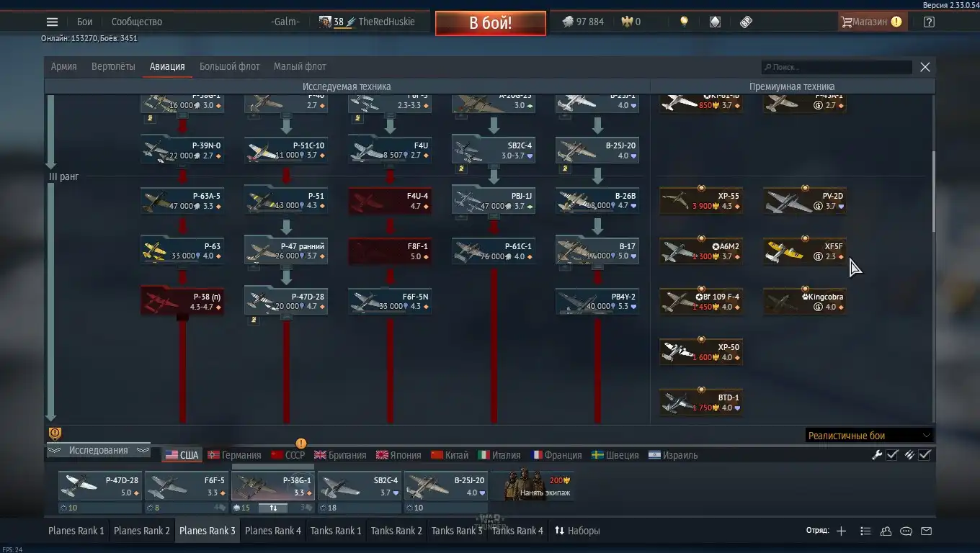The width and height of the screenshot is (980, 553).
Task: Select the СССР nation tab
Action: tap(288, 455)
